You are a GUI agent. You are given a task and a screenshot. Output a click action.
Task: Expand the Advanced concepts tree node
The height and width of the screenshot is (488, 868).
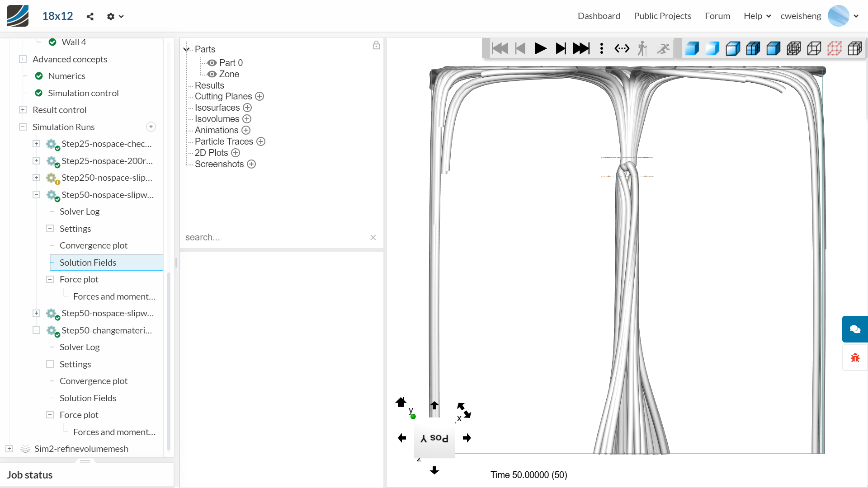point(23,59)
